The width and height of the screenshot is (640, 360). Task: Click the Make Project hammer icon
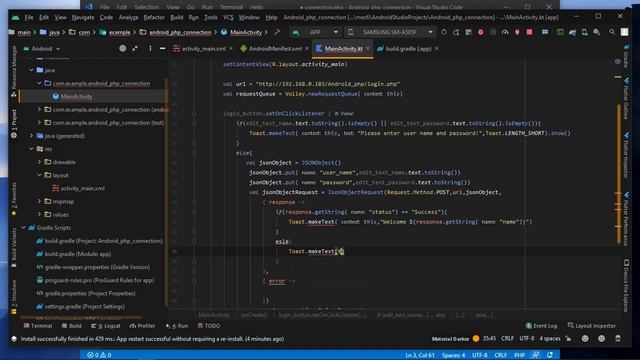click(277, 32)
